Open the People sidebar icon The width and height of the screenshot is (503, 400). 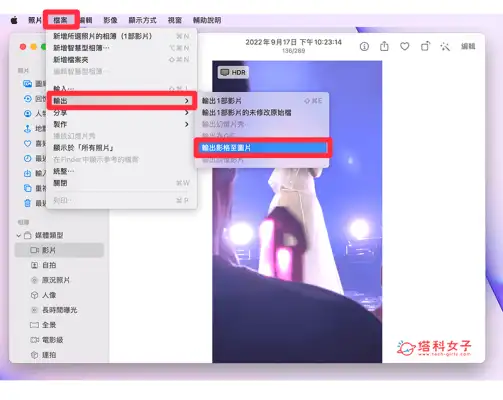coord(27,114)
